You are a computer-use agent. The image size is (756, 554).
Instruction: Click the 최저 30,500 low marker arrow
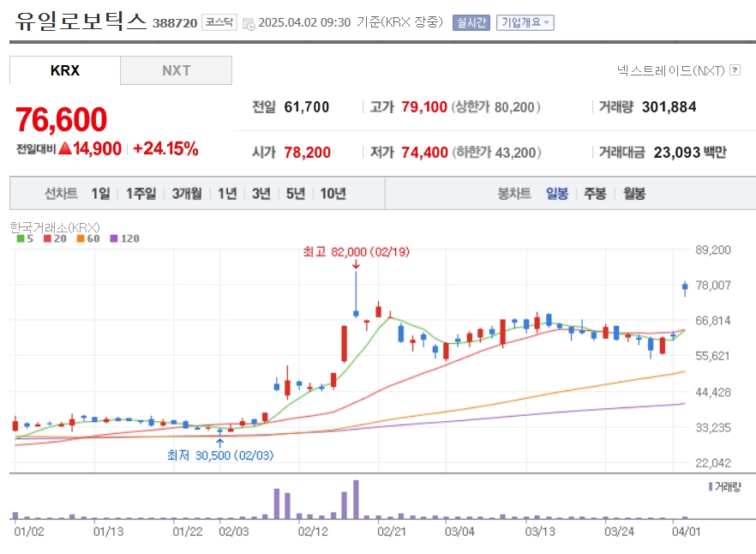219,443
